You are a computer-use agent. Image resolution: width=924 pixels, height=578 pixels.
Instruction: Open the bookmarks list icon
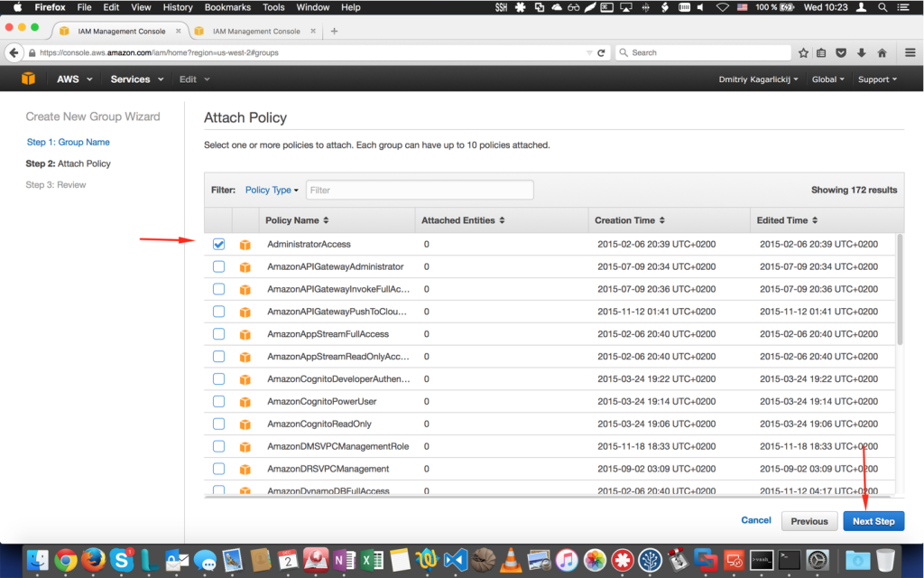tap(821, 52)
